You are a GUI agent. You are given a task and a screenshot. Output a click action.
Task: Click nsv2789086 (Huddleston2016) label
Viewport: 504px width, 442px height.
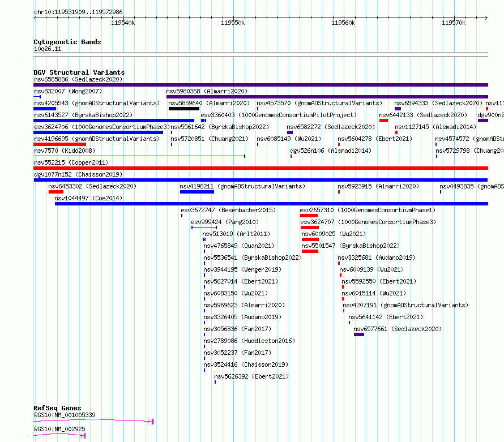[249, 341]
